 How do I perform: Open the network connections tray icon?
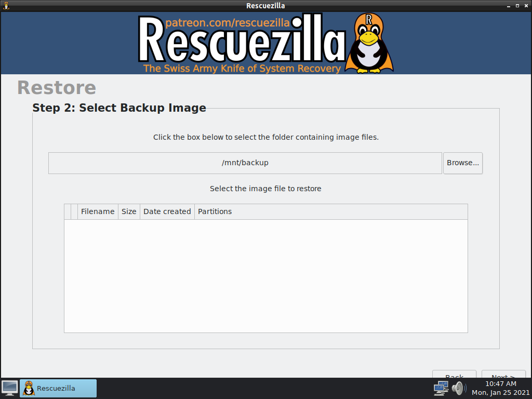pyautogui.click(x=441, y=388)
